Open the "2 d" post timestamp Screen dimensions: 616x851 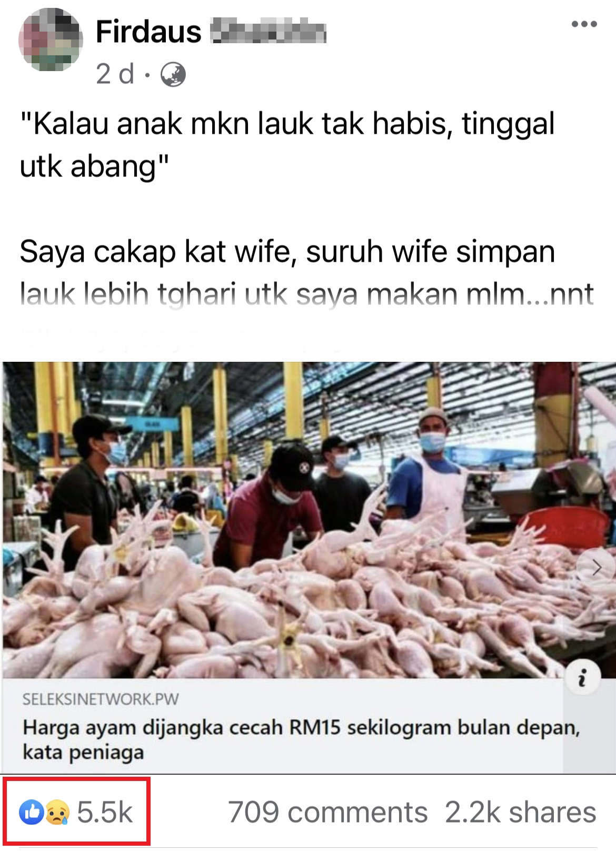click(115, 74)
